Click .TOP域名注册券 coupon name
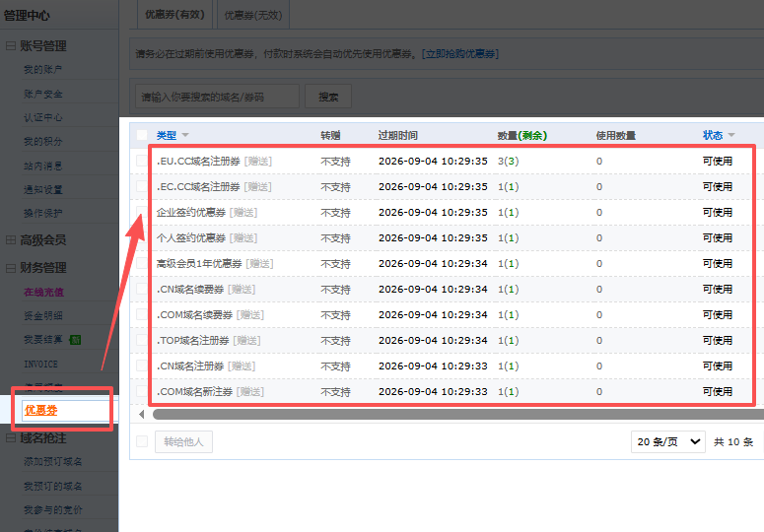764x532 pixels. [x=193, y=341]
